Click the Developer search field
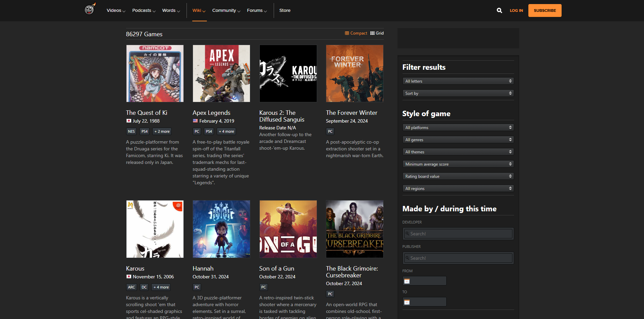The height and width of the screenshot is (319, 644). (x=458, y=234)
